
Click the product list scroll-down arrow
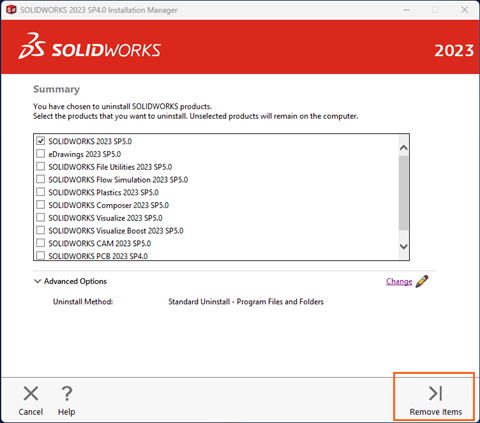(x=404, y=247)
